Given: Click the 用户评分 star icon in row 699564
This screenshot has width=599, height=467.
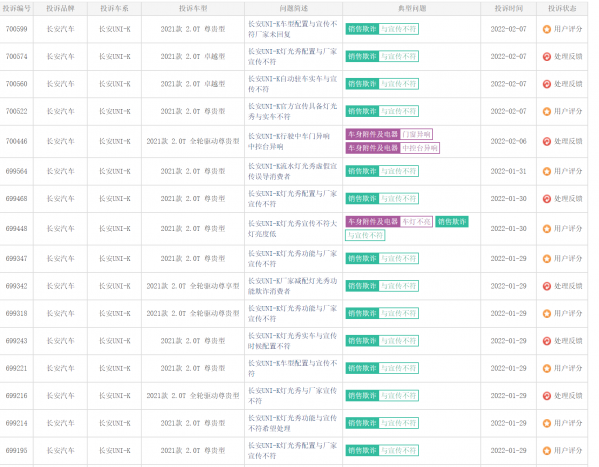Looking at the screenshot, I should pyautogui.click(x=547, y=172).
